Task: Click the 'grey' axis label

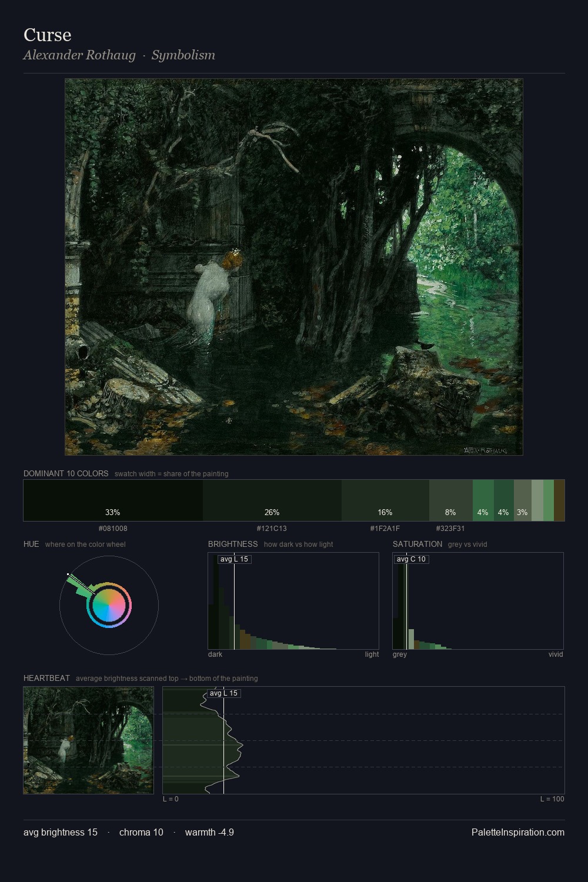Action: pos(400,654)
